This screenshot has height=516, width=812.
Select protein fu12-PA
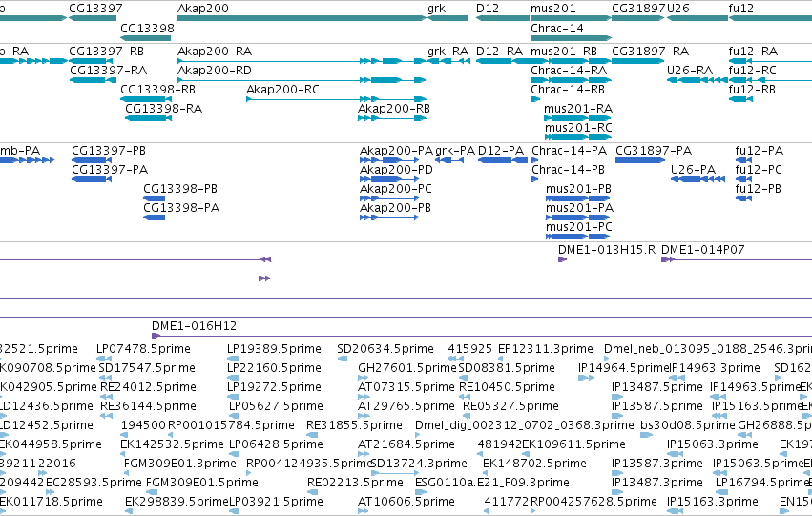(x=743, y=160)
